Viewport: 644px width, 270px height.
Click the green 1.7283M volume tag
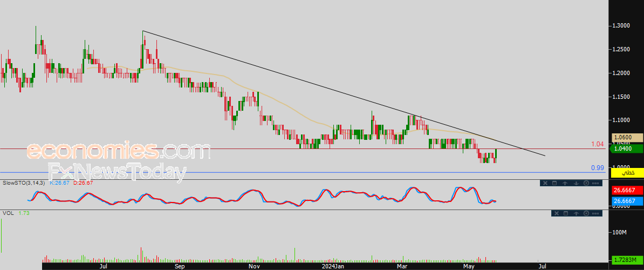627,260
